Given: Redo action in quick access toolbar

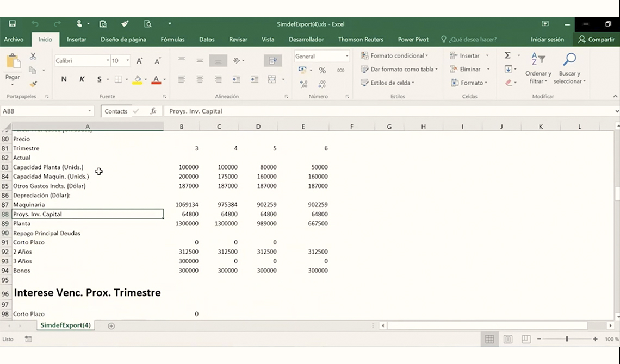Looking at the screenshot, I should tap(57, 24).
